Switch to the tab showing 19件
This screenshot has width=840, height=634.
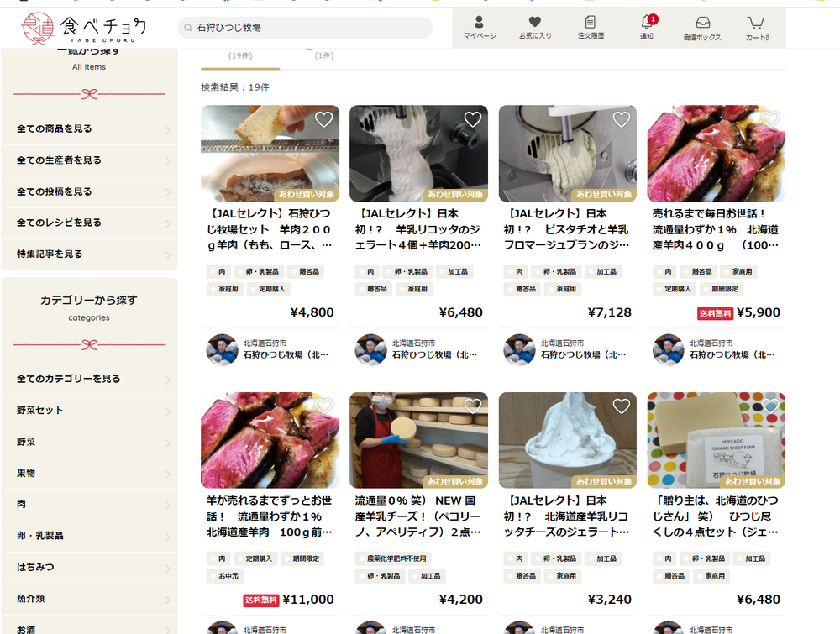(x=240, y=56)
